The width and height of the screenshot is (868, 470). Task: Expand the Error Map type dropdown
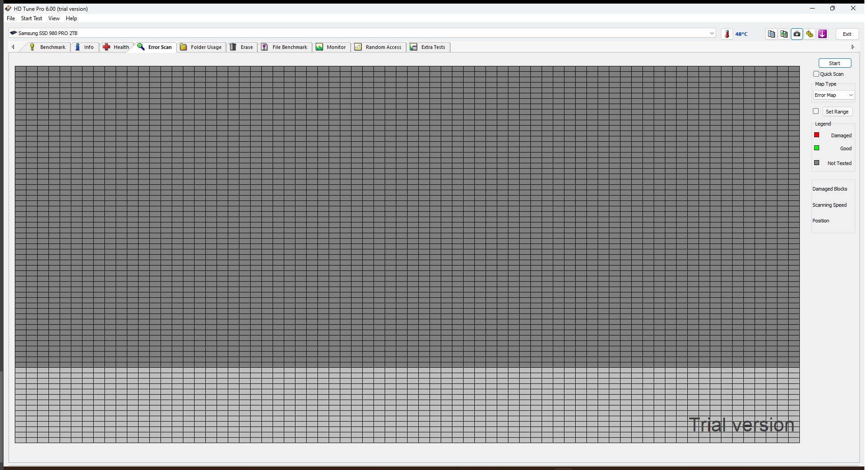834,95
